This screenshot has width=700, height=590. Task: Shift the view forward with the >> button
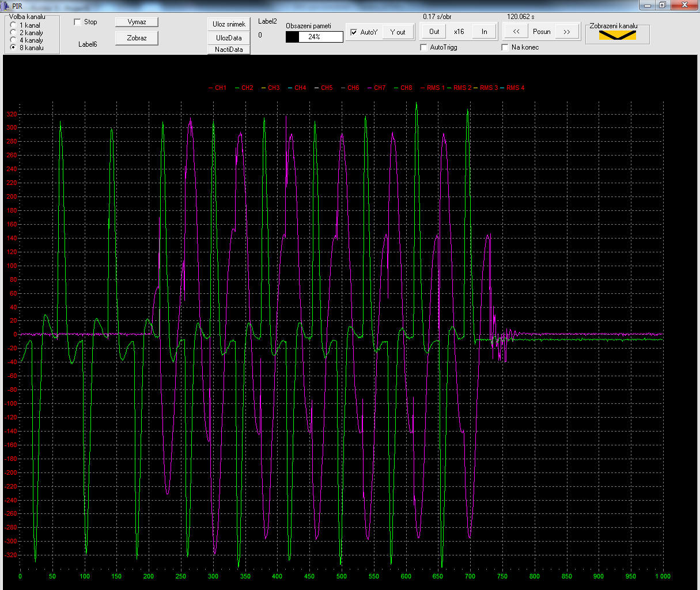[567, 32]
